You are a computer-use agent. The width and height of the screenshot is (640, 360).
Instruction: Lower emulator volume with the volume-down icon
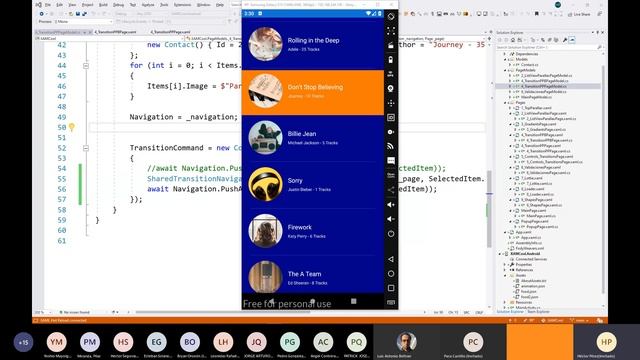click(391, 219)
